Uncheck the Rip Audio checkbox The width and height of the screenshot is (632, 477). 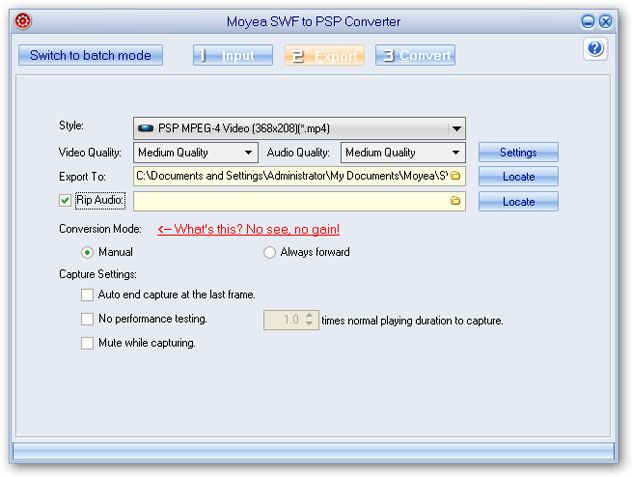(x=65, y=200)
